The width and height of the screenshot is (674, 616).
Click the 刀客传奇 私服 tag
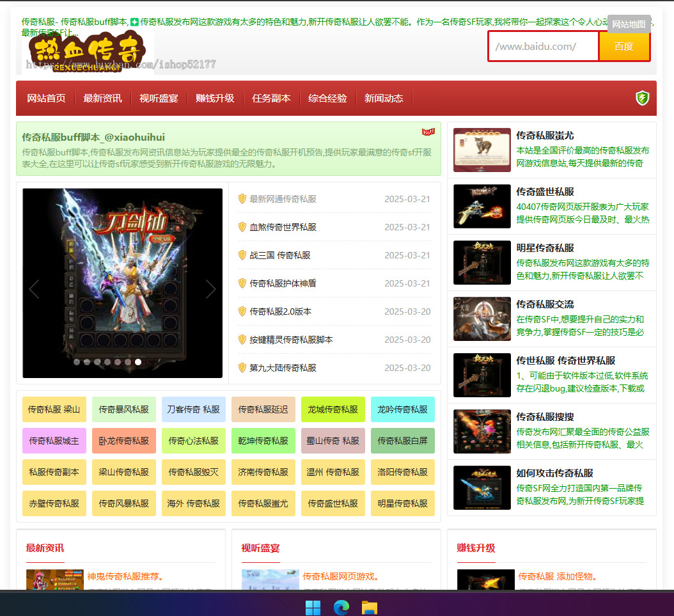point(193,409)
